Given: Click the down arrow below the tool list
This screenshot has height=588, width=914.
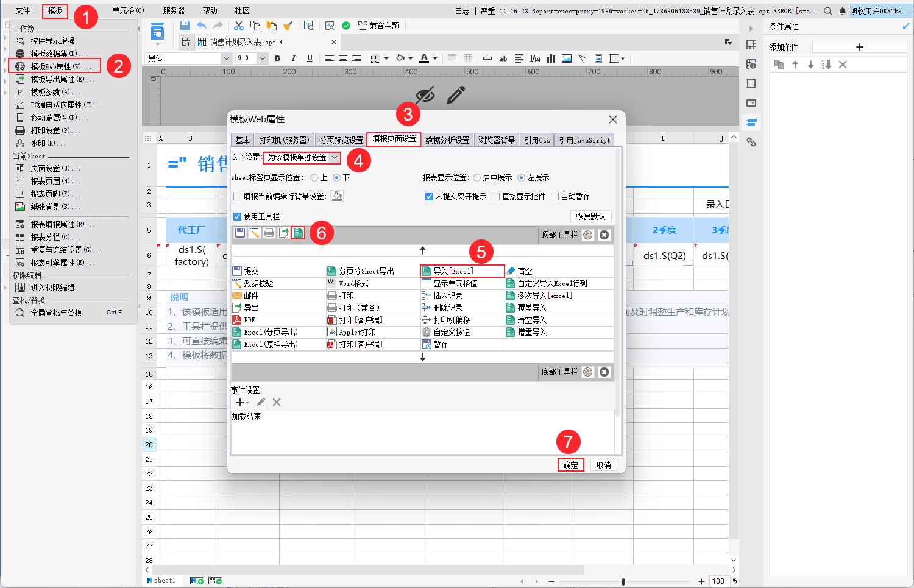Looking at the screenshot, I should click(422, 357).
